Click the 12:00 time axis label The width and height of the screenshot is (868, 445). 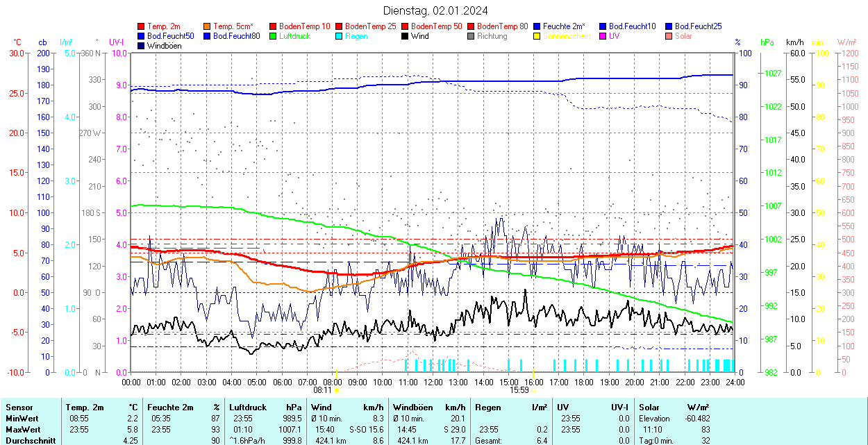pos(433,382)
